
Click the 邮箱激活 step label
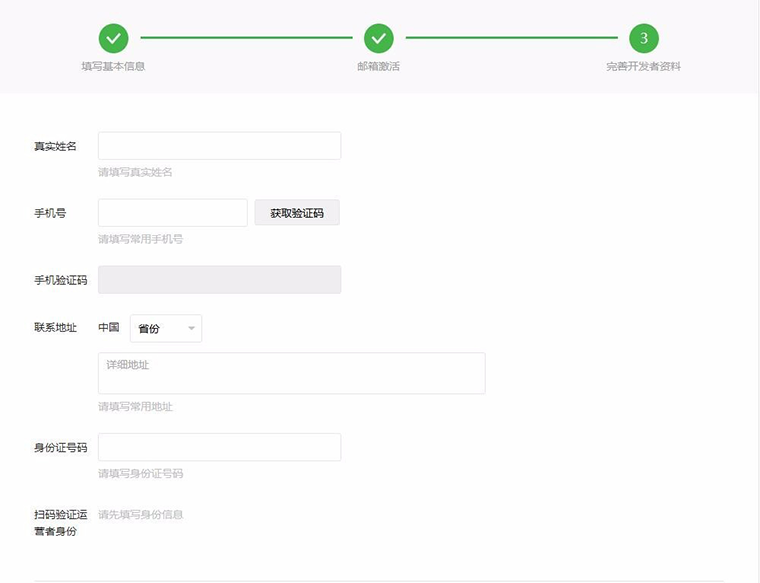(x=379, y=66)
